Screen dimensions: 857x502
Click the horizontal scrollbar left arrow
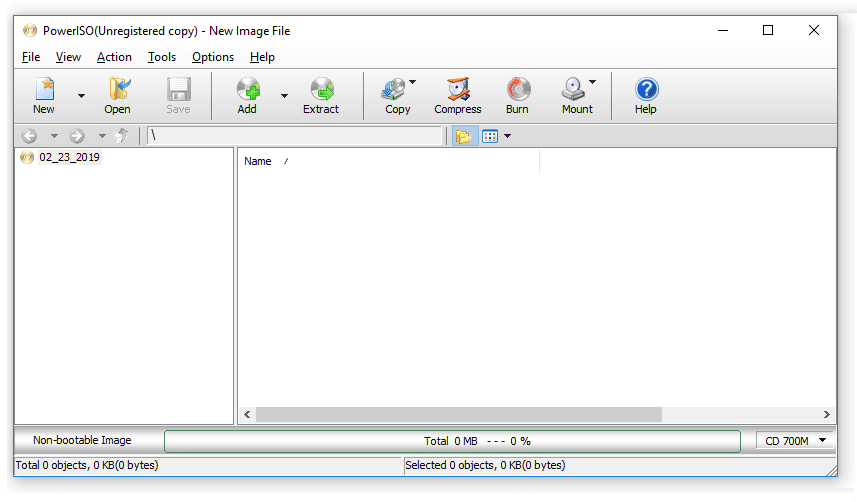tap(247, 415)
